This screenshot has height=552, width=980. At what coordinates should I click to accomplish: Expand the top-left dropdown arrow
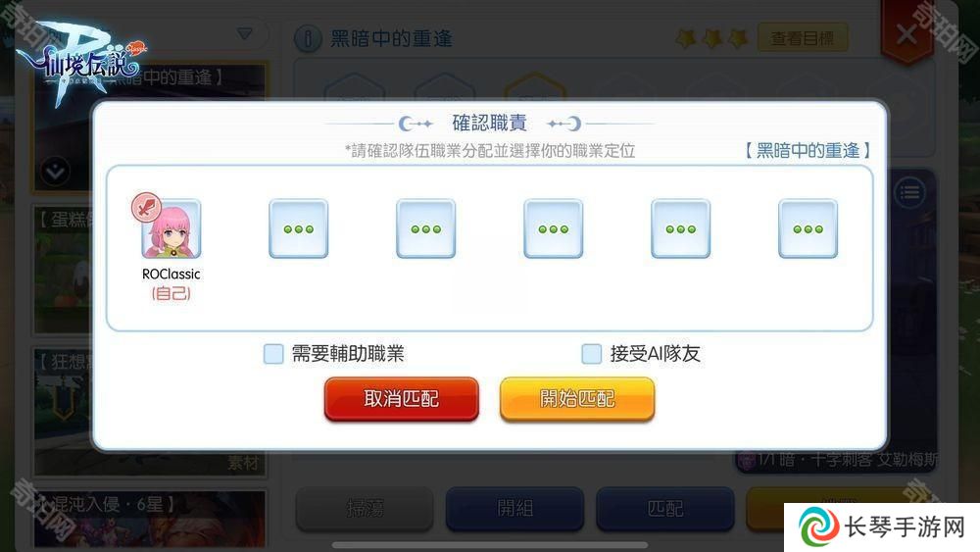point(245,33)
